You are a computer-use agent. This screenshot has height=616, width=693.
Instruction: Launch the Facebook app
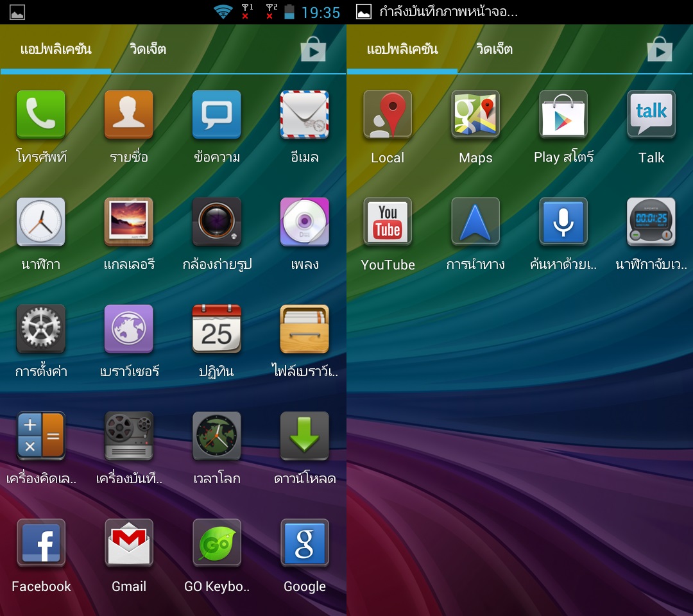click(x=40, y=543)
